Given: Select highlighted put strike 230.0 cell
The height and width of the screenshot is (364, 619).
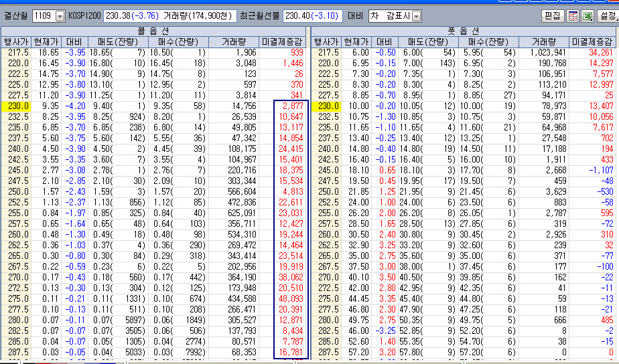Looking at the screenshot, I should click(326, 106).
